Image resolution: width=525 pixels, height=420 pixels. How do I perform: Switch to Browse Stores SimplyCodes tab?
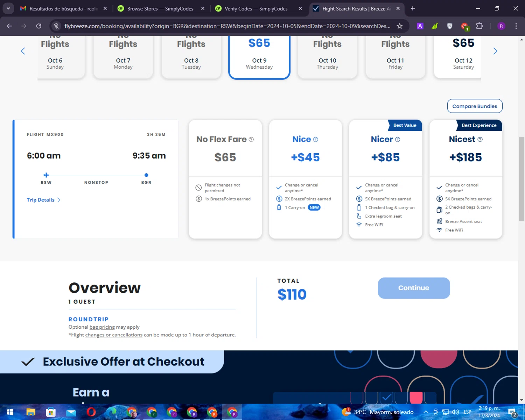click(x=160, y=8)
